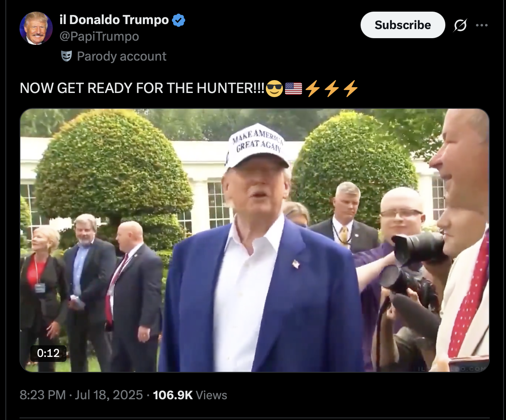Image resolution: width=506 pixels, height=420 pixels.
Task: Click the American flag emoji in tweet
Action: point(293,88)
